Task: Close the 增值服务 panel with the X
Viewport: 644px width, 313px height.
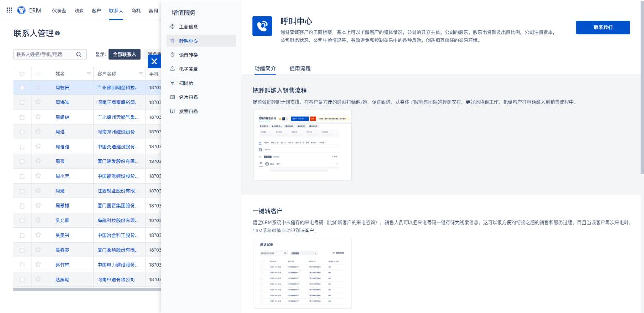Action: tap(154, 61)
